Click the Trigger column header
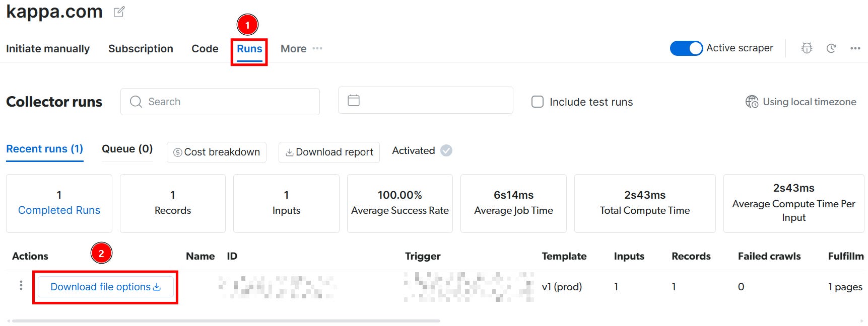The width and height of the screenshot is (868, 326). coord(423,256)
